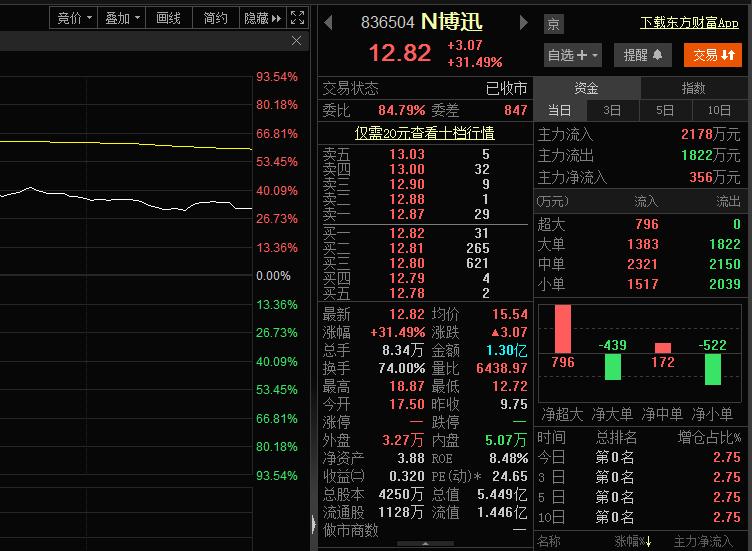This screenshot has width=752, height=551.
Task: Click the 主力净流入 value 356万元
Action: pyautogui.click(x=715, y=177)
